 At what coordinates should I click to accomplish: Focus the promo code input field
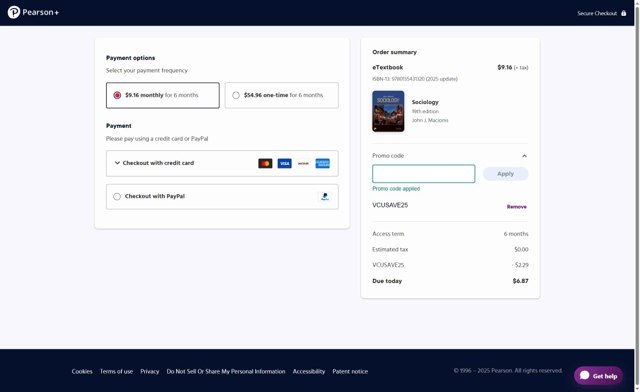(x=424, y=174)
